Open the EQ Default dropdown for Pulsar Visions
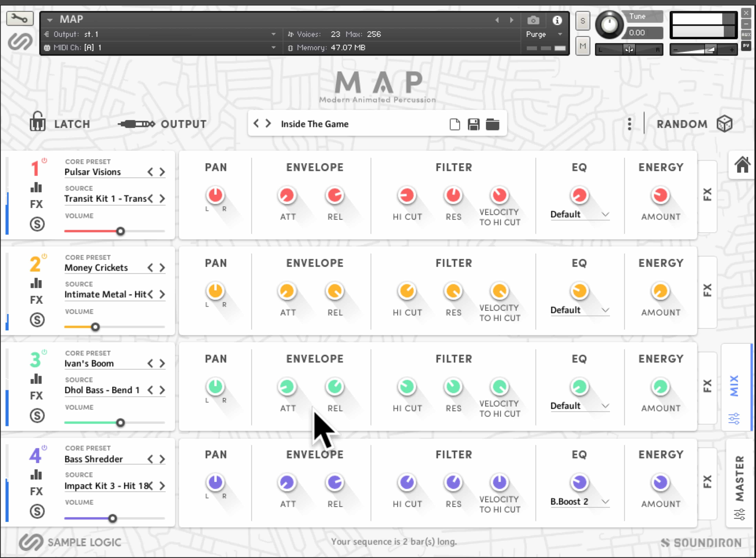Viewport: 756px width, 558px height. tap(579, 214)
